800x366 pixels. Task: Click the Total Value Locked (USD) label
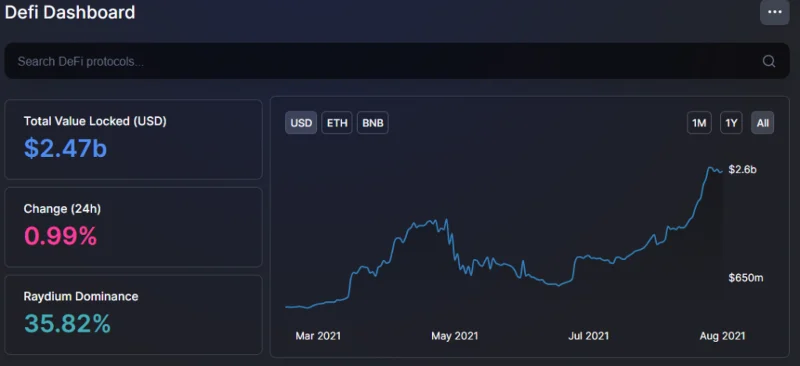(95, 121)
